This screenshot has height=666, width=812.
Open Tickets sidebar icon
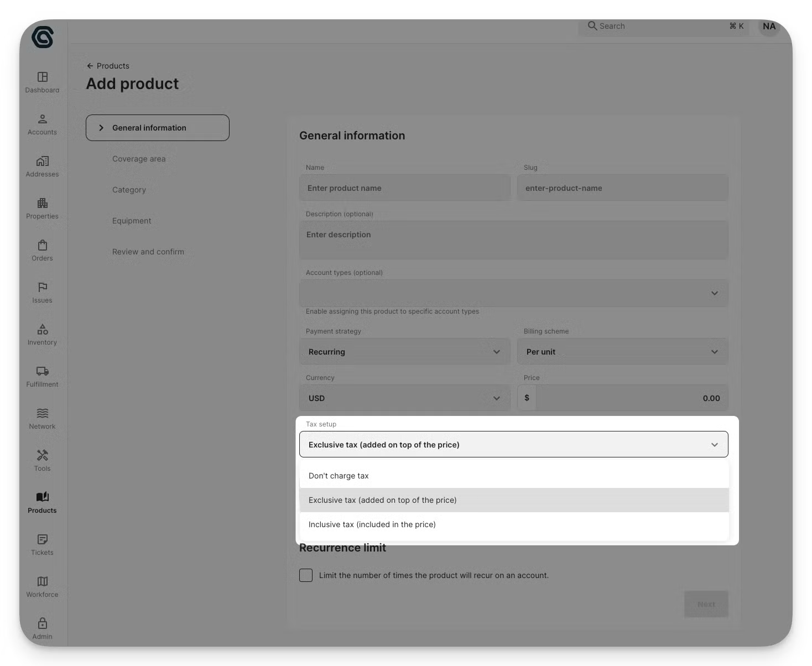[x=43, y=539]
